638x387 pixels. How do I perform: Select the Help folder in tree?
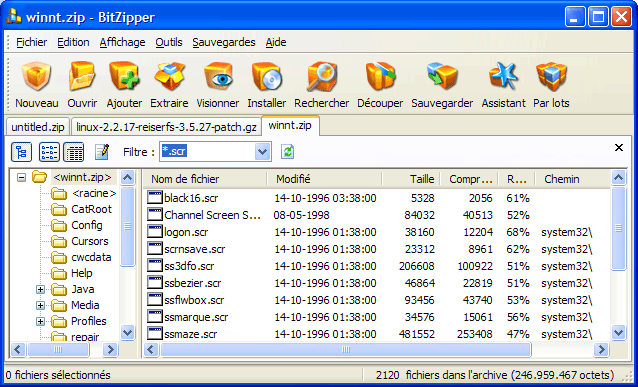click(82, 273)
